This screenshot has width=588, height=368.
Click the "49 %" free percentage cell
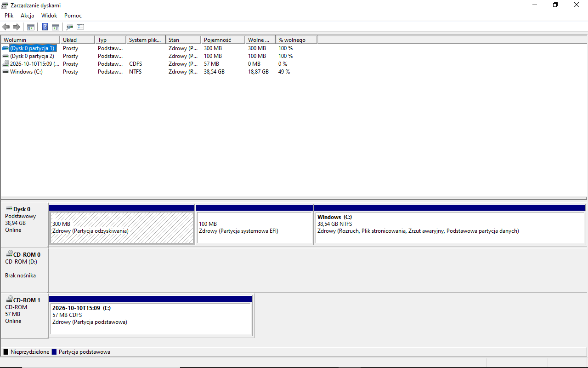pyautogui.click(x=284, y=72)
